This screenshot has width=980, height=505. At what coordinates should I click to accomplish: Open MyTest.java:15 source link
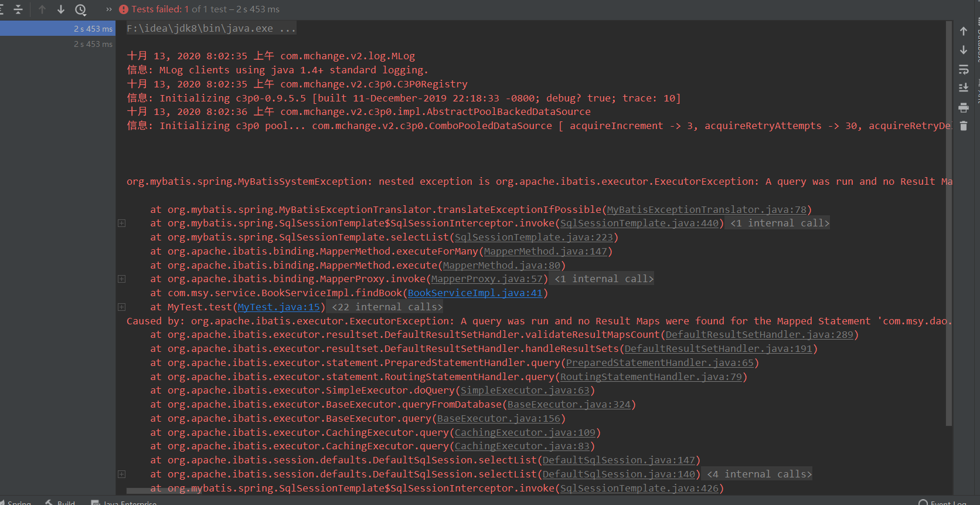pos(278,307)
